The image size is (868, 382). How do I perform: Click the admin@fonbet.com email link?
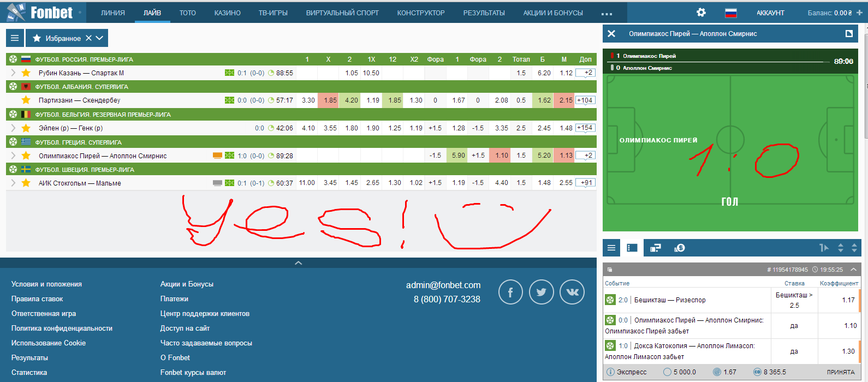click(443, 285)
